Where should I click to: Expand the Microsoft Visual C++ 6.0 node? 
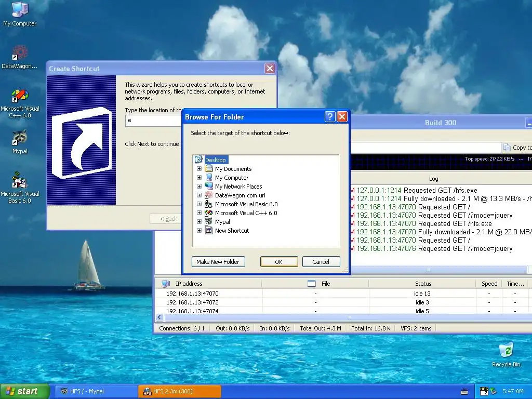tap(199, 212)
